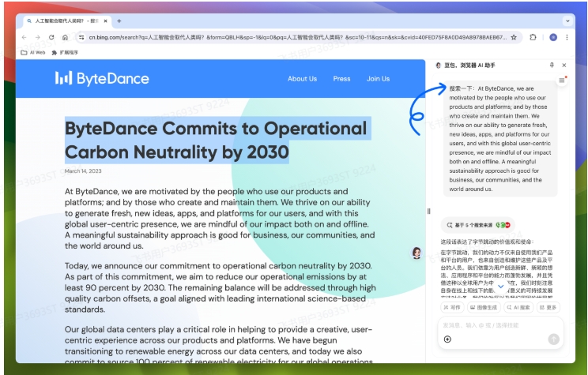
Task: Click the user query bubble 搜索一下
Action: 499,139
